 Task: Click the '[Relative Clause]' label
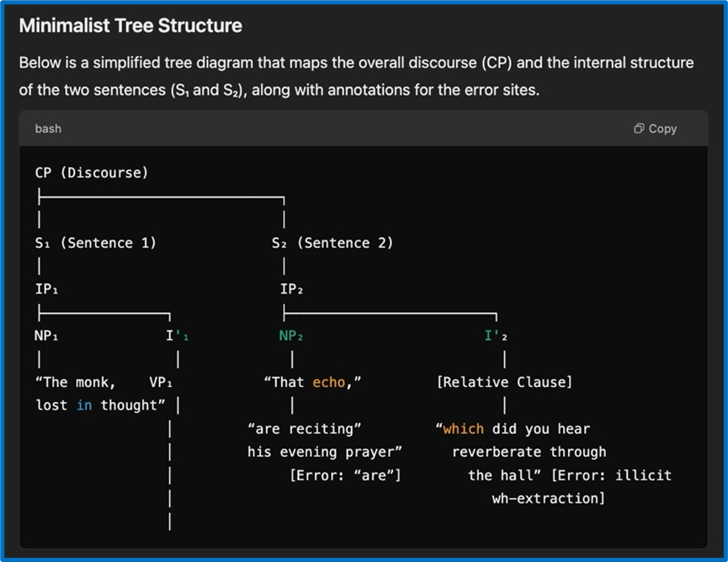tap(504, 383)
